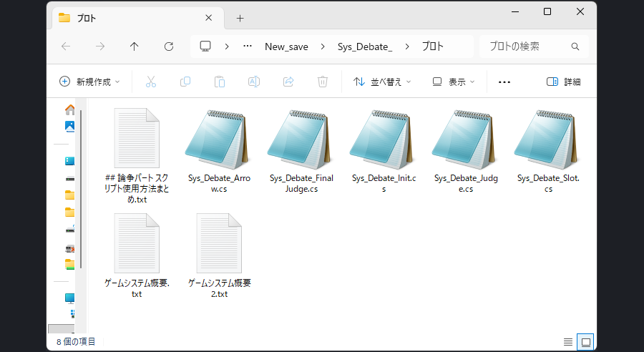The image size is (644, 352).
Task: Expand the 並べ替え sort menu
Action: pyautogui.click(x=382, y=82)
